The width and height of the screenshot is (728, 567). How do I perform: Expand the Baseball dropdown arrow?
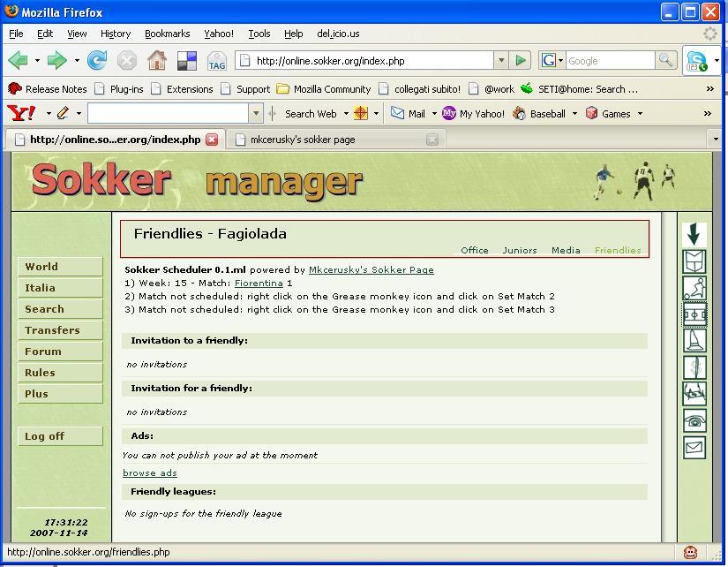click(574, 113)
